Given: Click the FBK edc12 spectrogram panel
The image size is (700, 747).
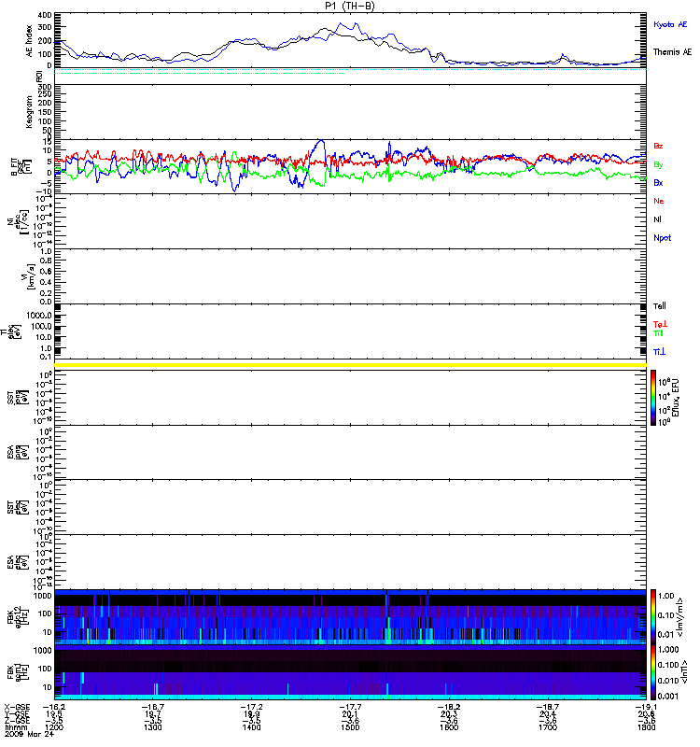Looking at the screenshot, I should coord(350,617).
